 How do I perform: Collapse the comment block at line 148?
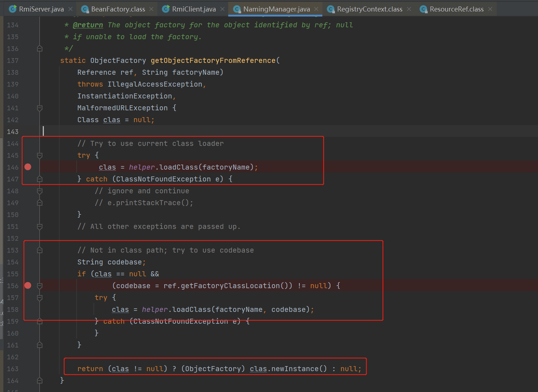click(x=40, y=191)
